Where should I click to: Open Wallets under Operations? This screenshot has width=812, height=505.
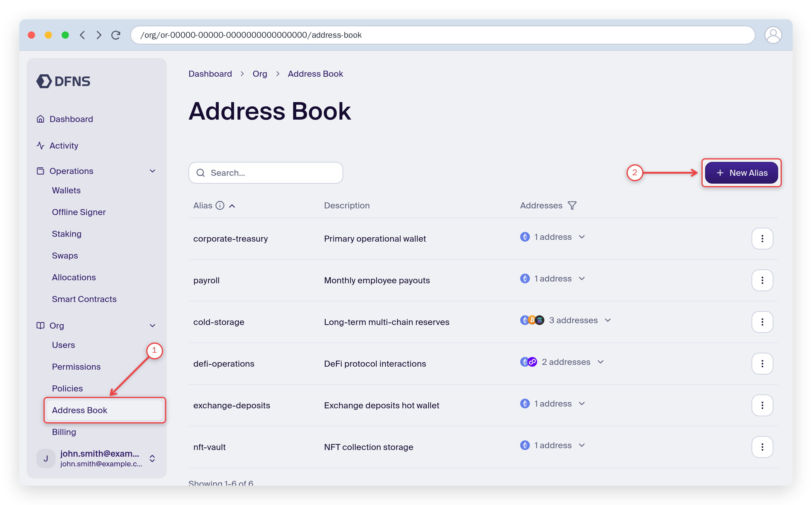pos(66,190)
